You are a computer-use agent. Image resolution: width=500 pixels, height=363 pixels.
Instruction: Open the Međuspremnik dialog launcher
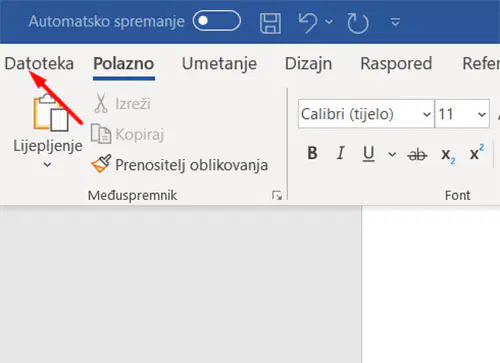(276, 195)
